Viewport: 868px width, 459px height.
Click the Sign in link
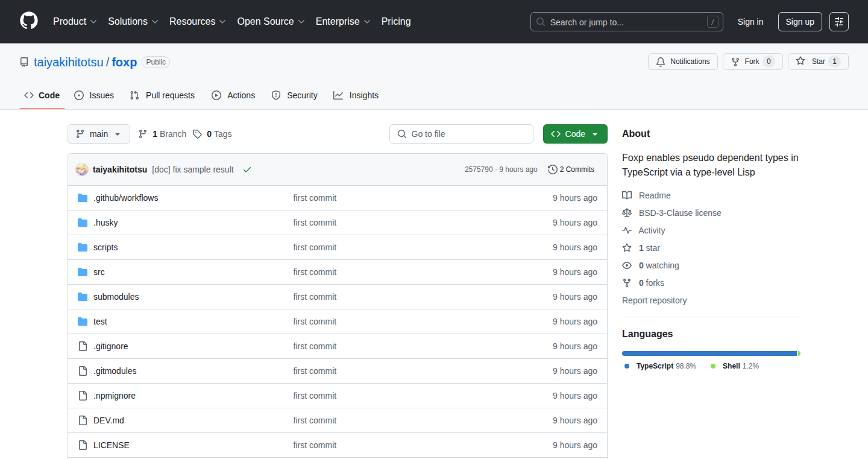pyautogui.click(x=750, y=22)
